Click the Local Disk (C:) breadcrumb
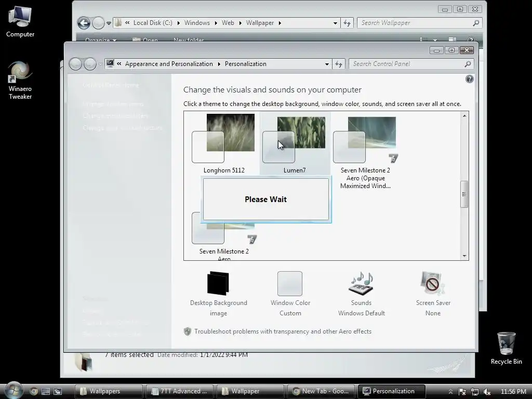The height and width of the screenshot is (399, 532). [x=153, y=23]
